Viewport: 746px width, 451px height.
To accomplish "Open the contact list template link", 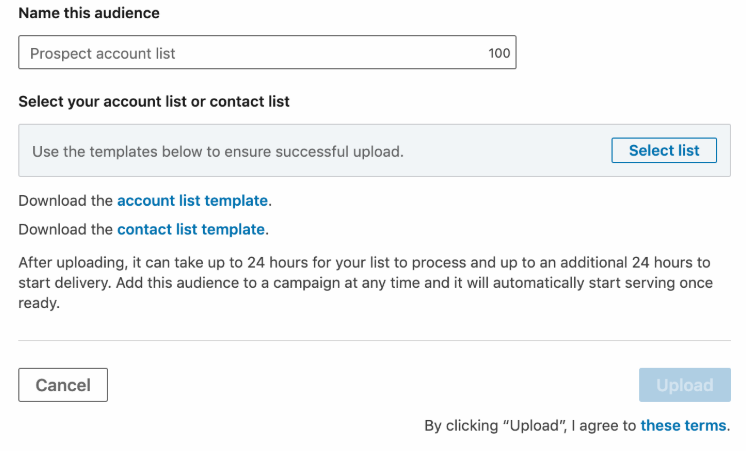I will point(190,229).
